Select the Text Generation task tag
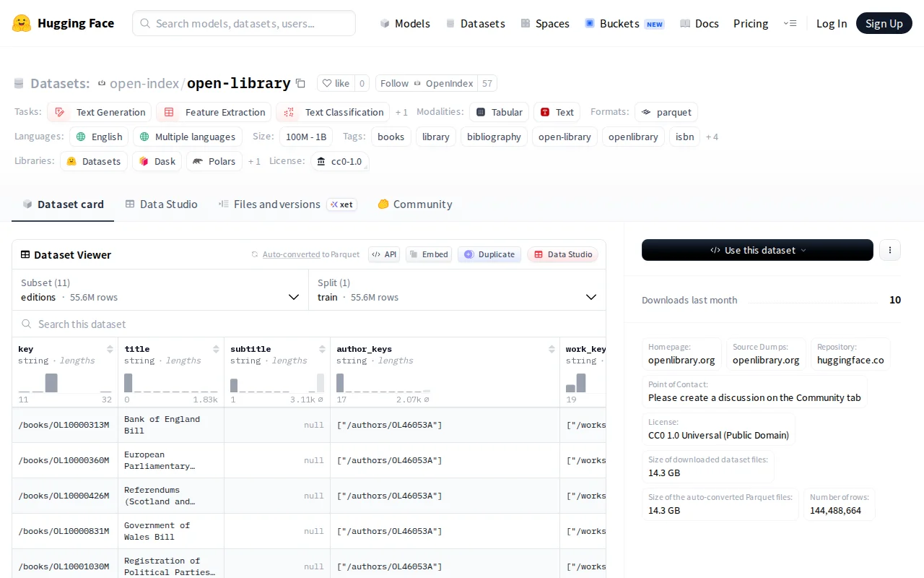The image size is (924, 578). pyautogui.click(x=100, y=112)
